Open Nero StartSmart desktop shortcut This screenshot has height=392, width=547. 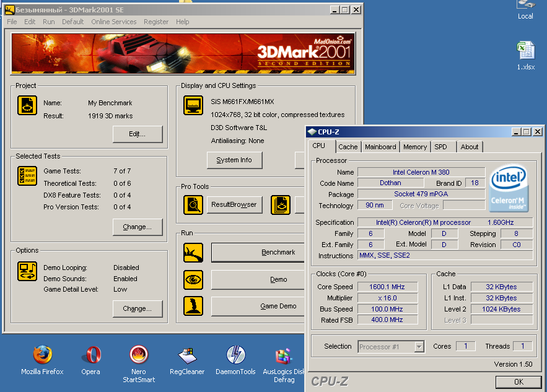pyautogui.click(x=139, y=364)
